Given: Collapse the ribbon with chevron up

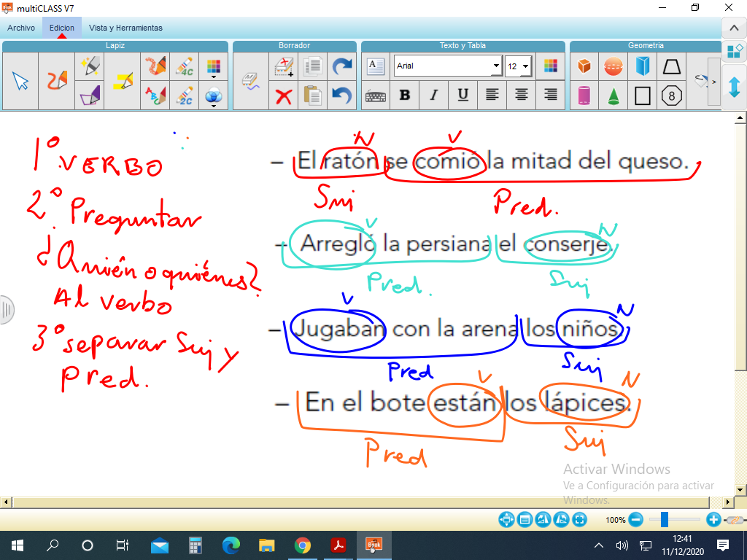Looking at the screenshot, I should click(x=734, y=28).
